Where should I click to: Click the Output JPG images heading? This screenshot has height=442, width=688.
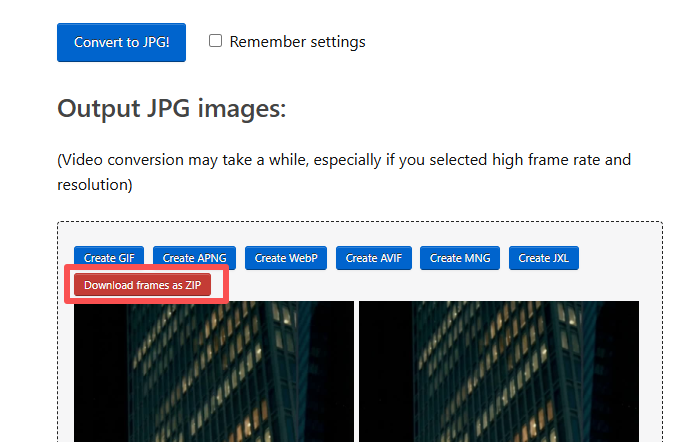click(172, 108)
